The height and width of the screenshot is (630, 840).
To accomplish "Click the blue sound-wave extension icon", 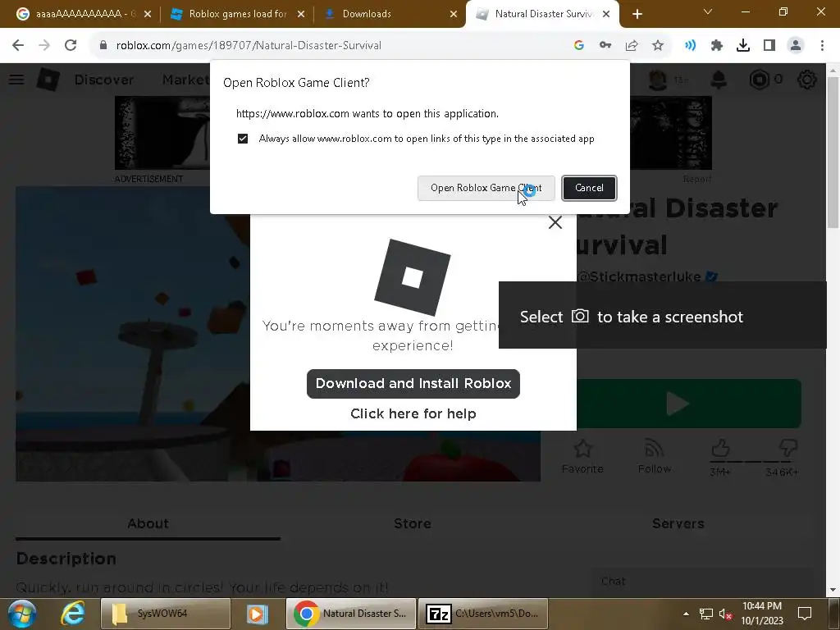I will 691,46.
